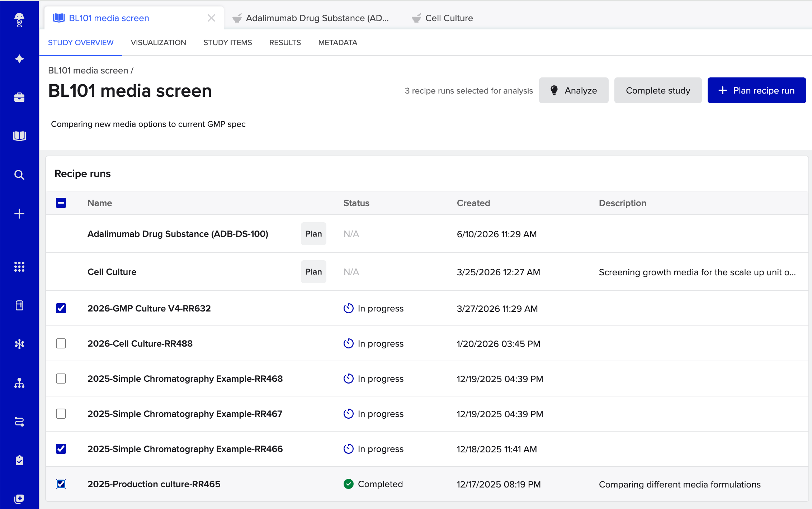The width and height of the screenshot is (812, 509).
Task: Click Plan button for Cell Culture row
Action: pos(313,272)
